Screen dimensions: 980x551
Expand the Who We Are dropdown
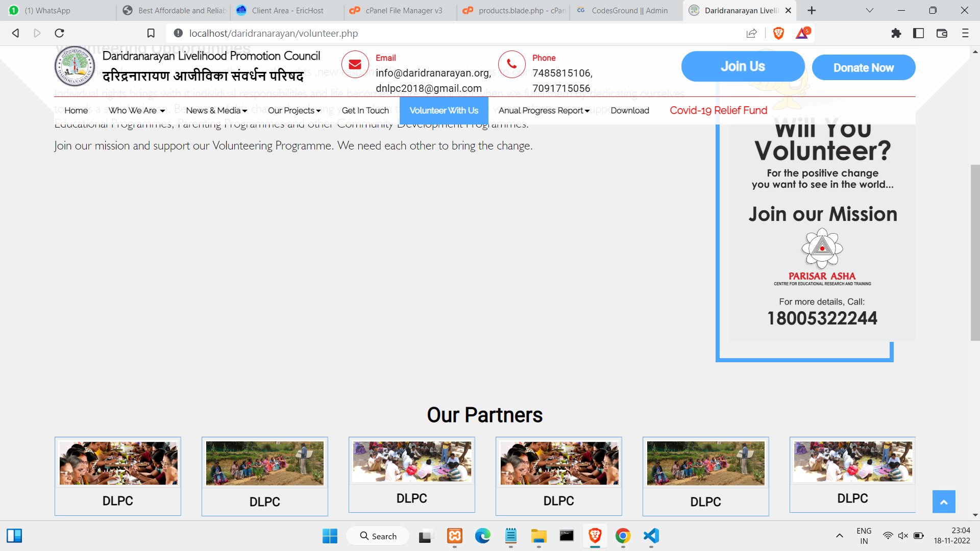point(137,111)
